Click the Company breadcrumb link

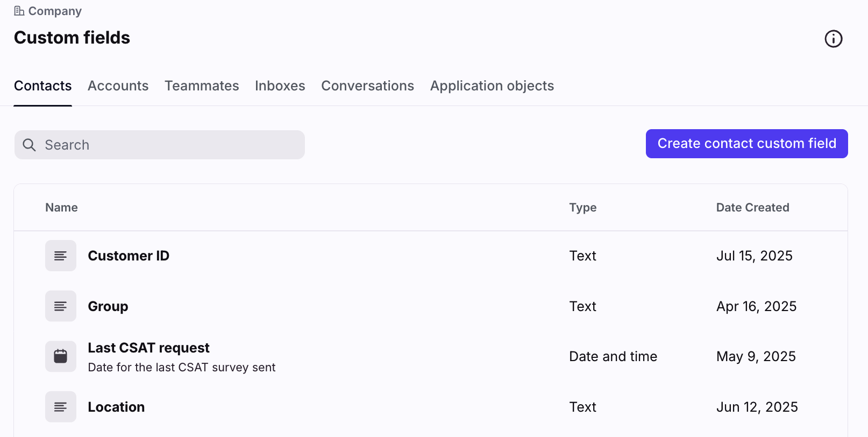point(55,11)
